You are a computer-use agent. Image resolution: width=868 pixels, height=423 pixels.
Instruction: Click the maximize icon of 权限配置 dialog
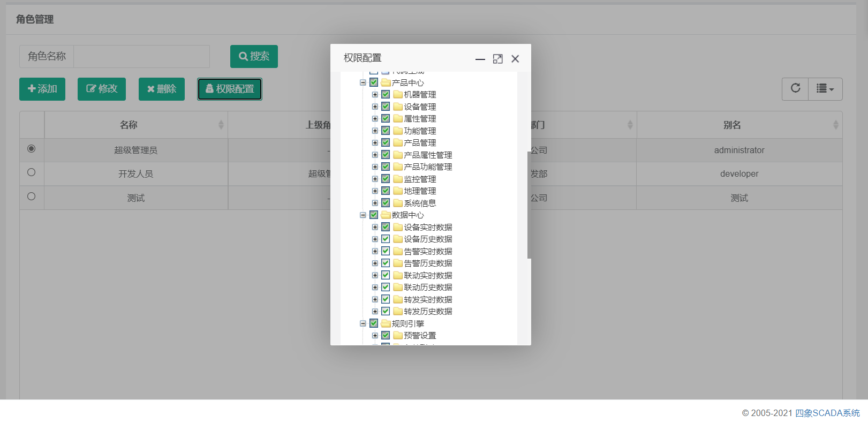(x=497, y=59)
